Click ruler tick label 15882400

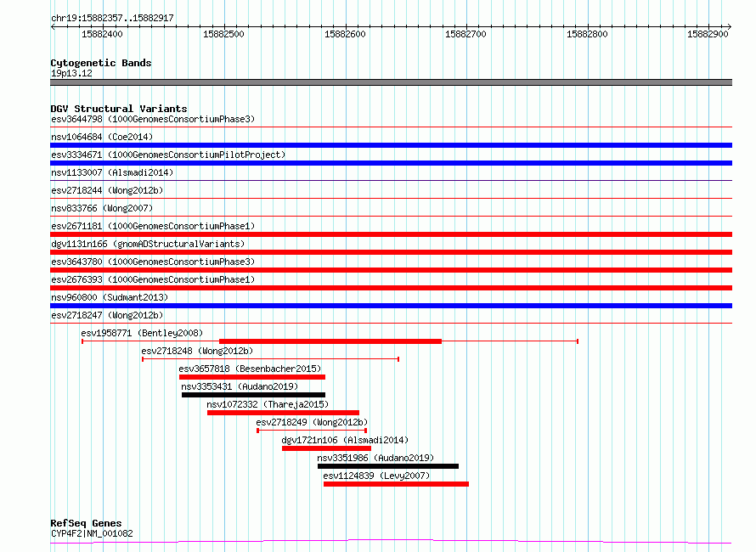[x=102, y=34]
